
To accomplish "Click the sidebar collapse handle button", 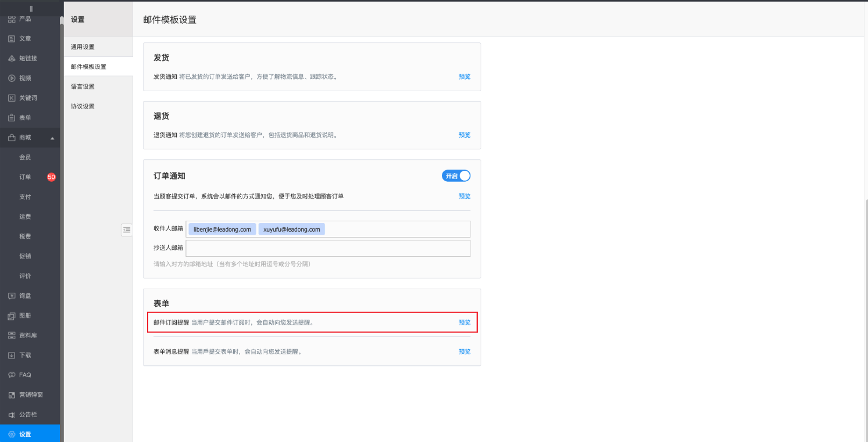I will click(x=127, y=230).
